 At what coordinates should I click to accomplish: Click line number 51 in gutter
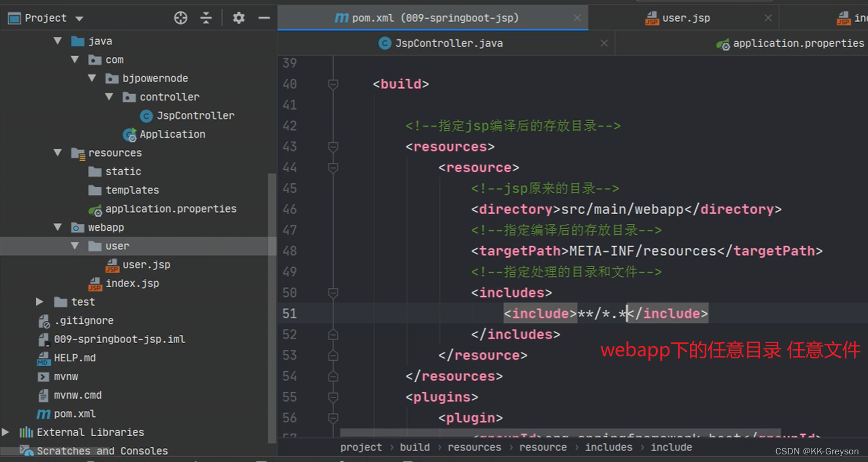pyautogui.click(x=290, y=314)
